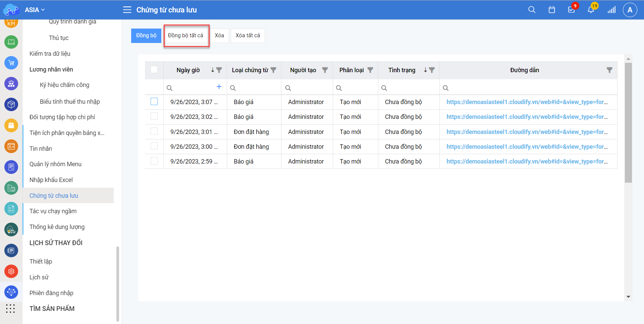Filter the Ngày giờ column via funnel icon

tap(219, 70)
